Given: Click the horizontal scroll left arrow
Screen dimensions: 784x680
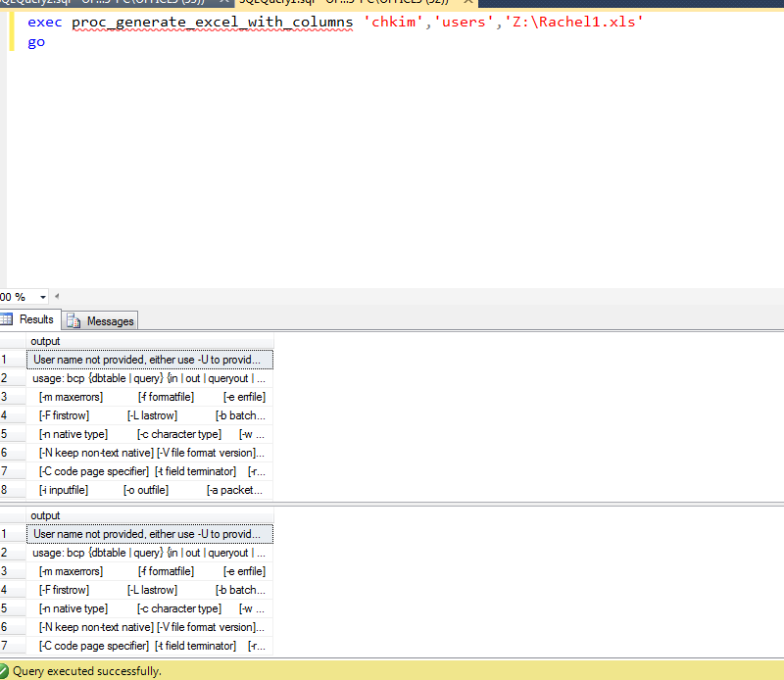Looking at the screenshot, I should pyautogui.click(x=57, y=297).
